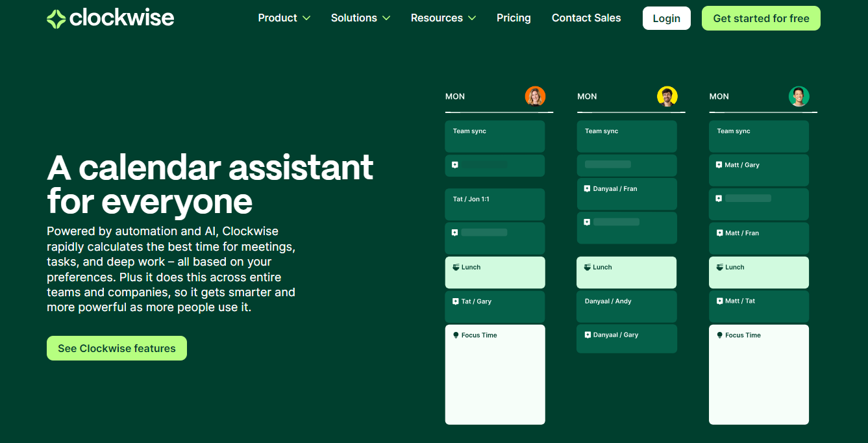868x443 pixels.
Task: Click the MON label beside the yellow avatar
Action: (587, 96)
